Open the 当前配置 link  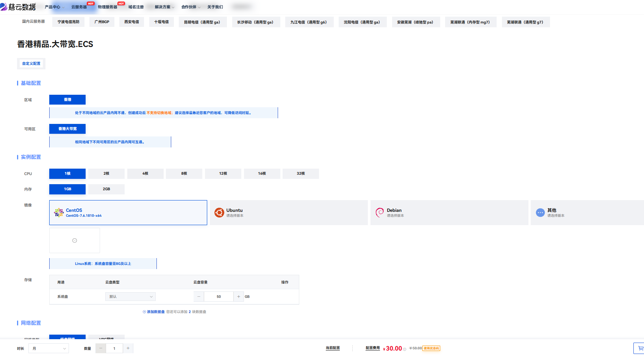[333, 348]
